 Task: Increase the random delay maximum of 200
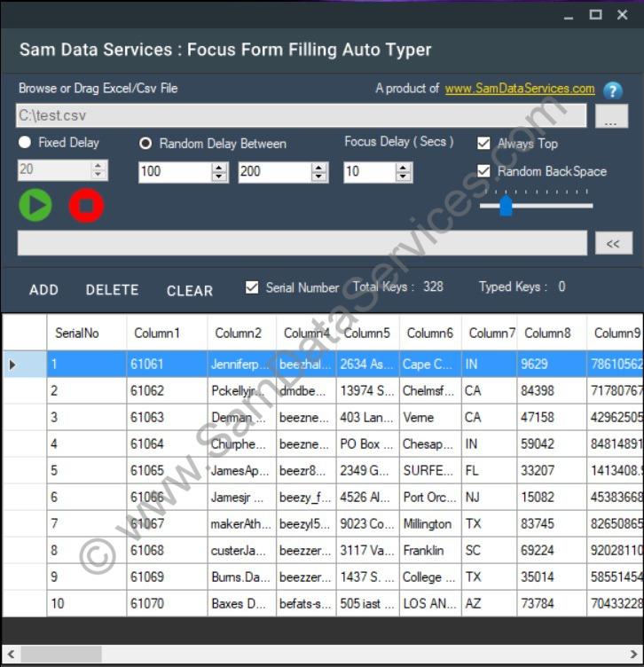pyautogui.click(x=319, y=167)
